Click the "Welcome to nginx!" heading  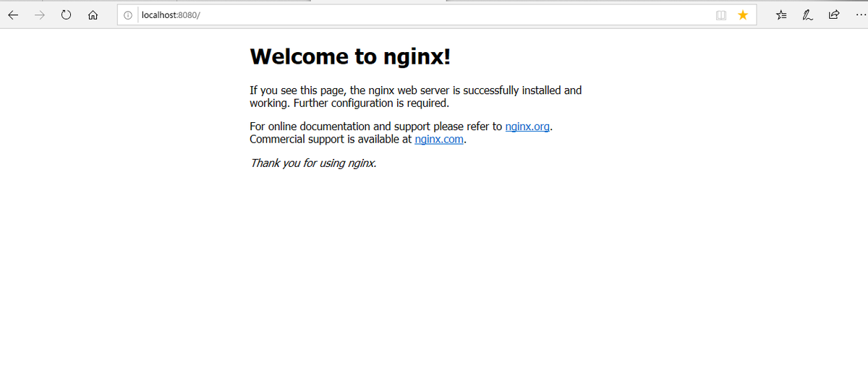pos(350,56)
